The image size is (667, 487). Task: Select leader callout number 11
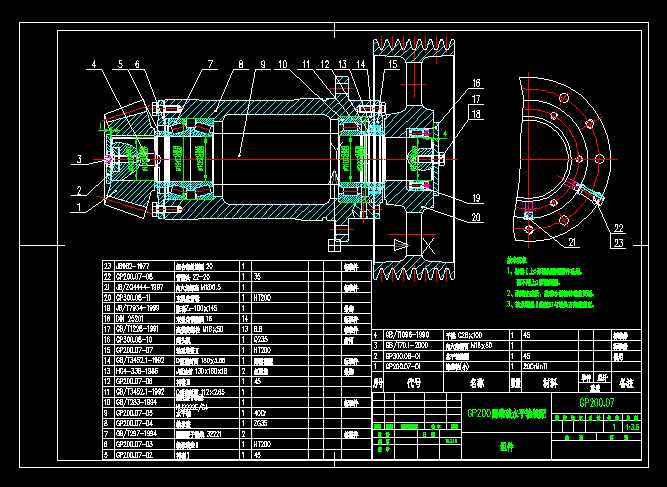click(x=306, y=64)
